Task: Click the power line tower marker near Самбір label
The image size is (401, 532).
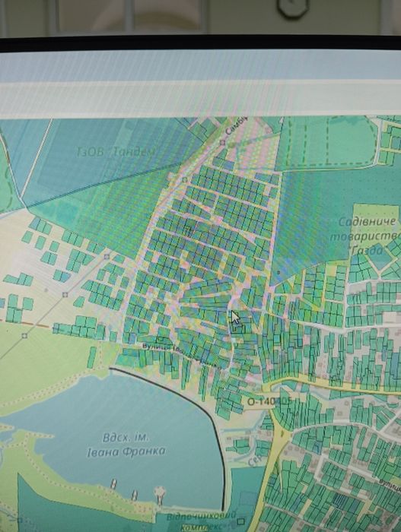Action: 223,142
